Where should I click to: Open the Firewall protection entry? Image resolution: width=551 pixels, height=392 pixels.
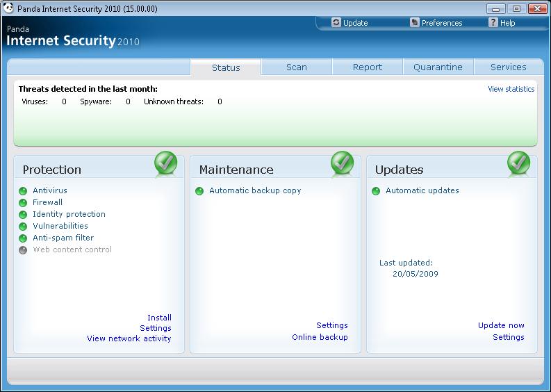[47, 202]
